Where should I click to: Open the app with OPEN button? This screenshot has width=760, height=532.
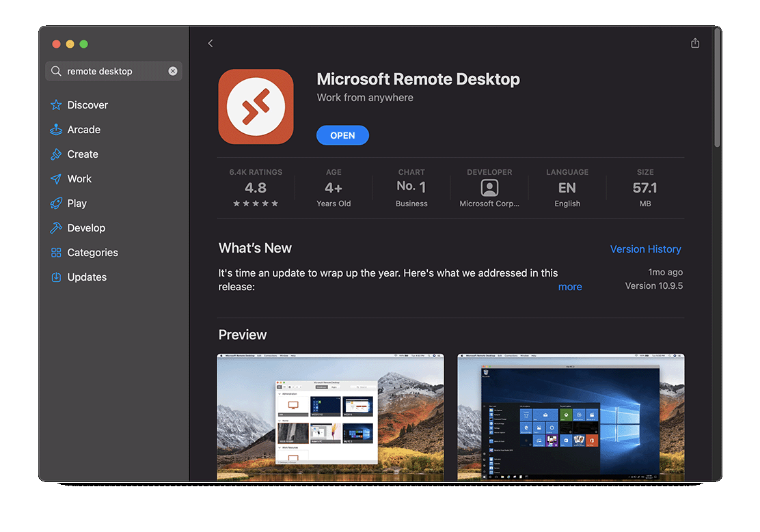pos(342,136)
